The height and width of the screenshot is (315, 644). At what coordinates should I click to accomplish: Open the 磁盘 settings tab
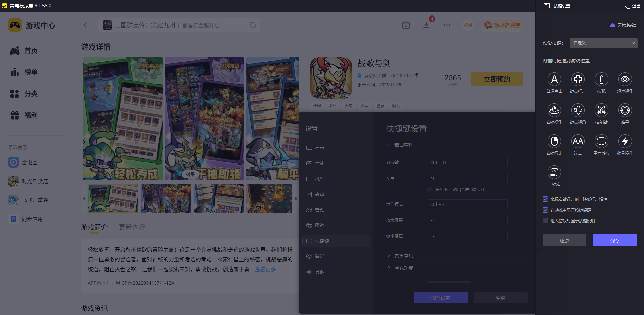(x=336, y=194)
